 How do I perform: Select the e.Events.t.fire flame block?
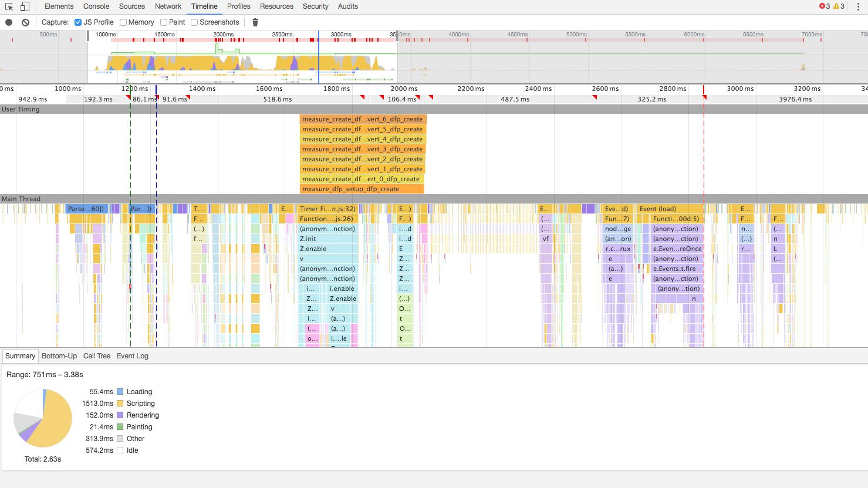tap(677, 269)
